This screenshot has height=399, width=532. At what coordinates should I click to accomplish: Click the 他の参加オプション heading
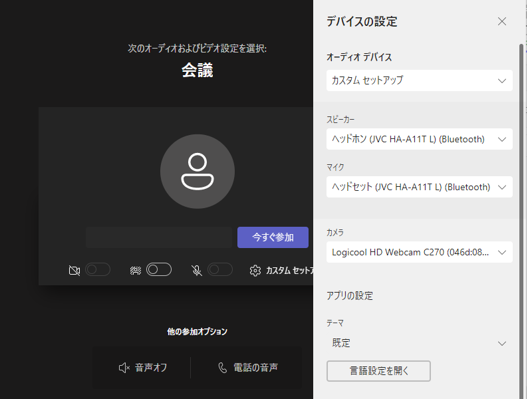(x=197, y=331)
